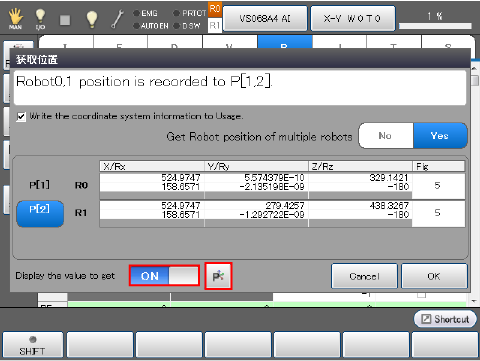480x361 pixels.
Task: Click the DSW status indicator
Action: point(187,26)
